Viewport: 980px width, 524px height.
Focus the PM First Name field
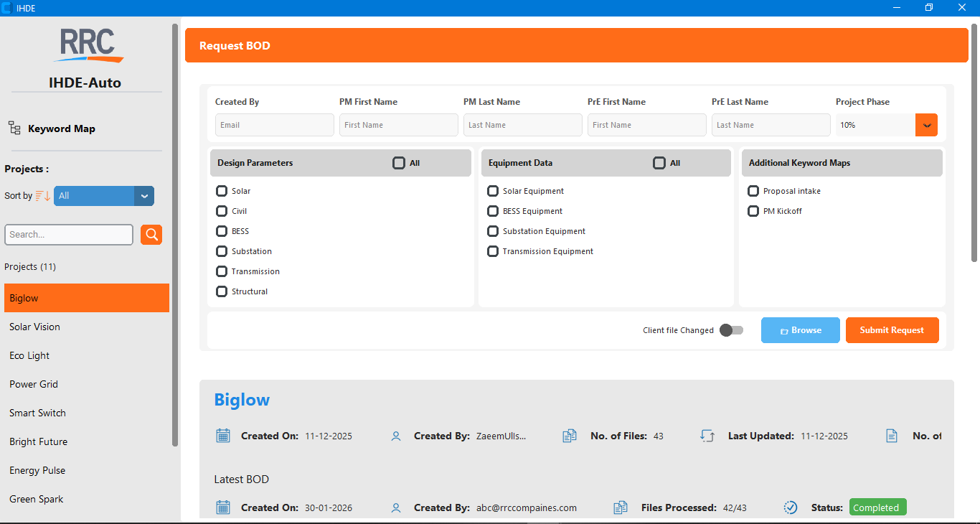pyautogui.click(x=399, y=125)
